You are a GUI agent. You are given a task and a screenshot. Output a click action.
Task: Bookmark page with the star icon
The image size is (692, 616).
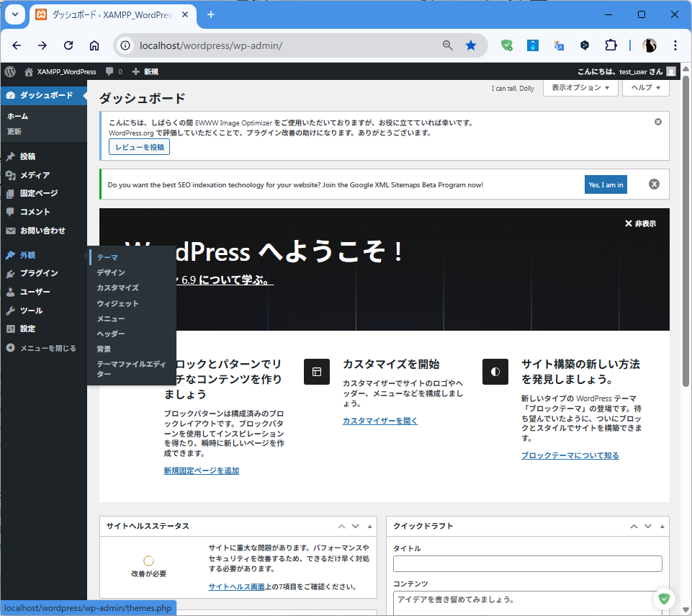(471, 45)
